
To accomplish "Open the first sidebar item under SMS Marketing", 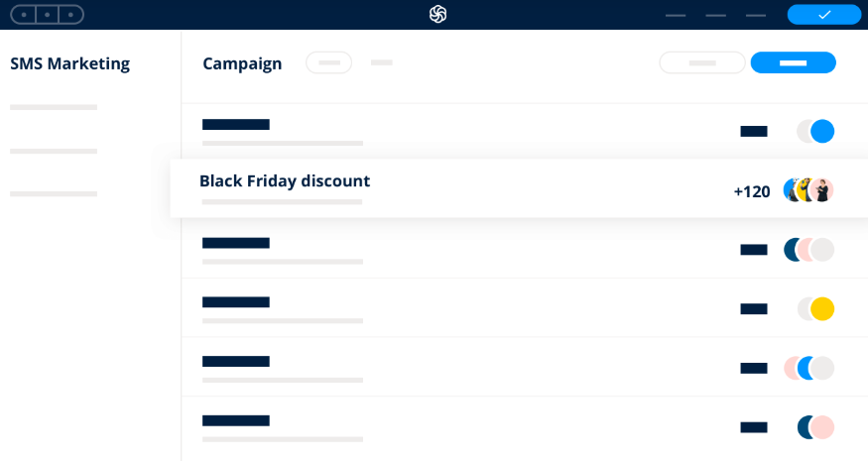I will 54,107.
